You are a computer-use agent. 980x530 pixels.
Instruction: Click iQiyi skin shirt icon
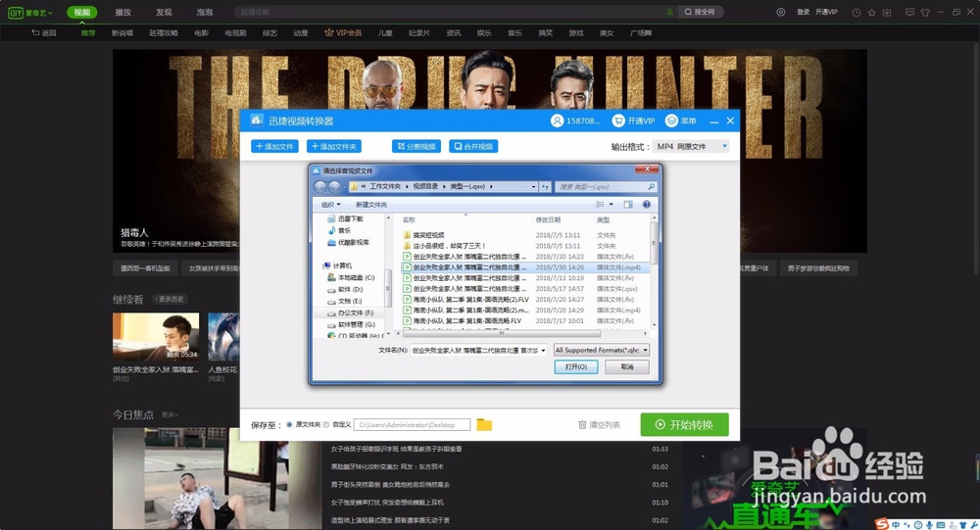[925, 13]
